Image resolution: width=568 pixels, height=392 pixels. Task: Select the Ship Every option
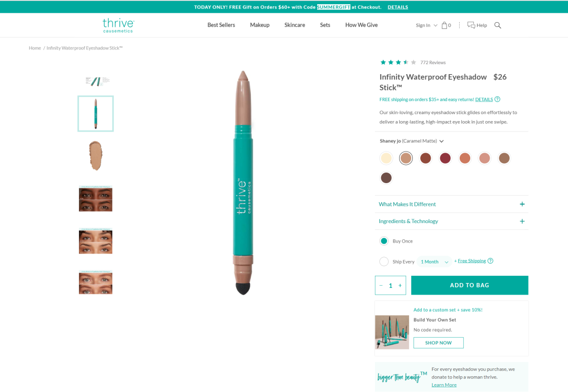tap(384, 262)
